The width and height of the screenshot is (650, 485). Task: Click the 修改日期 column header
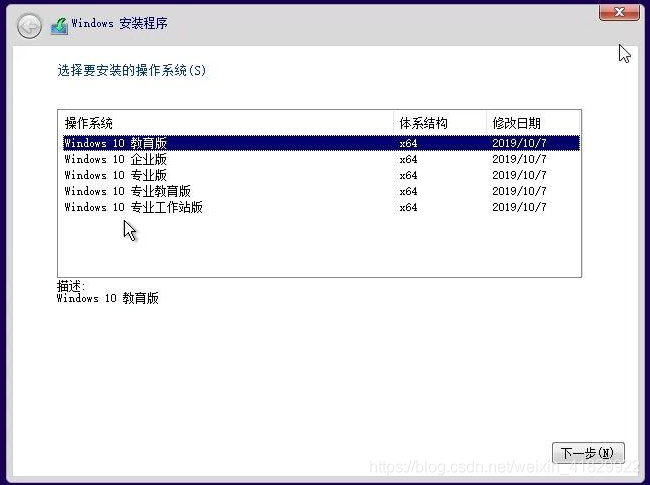coord(533,123)
